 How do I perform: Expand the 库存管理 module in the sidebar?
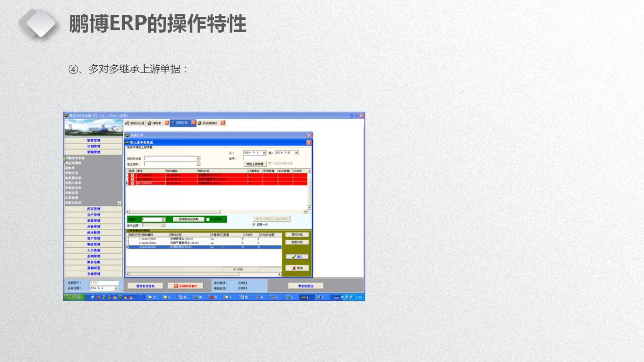[94, 209]
